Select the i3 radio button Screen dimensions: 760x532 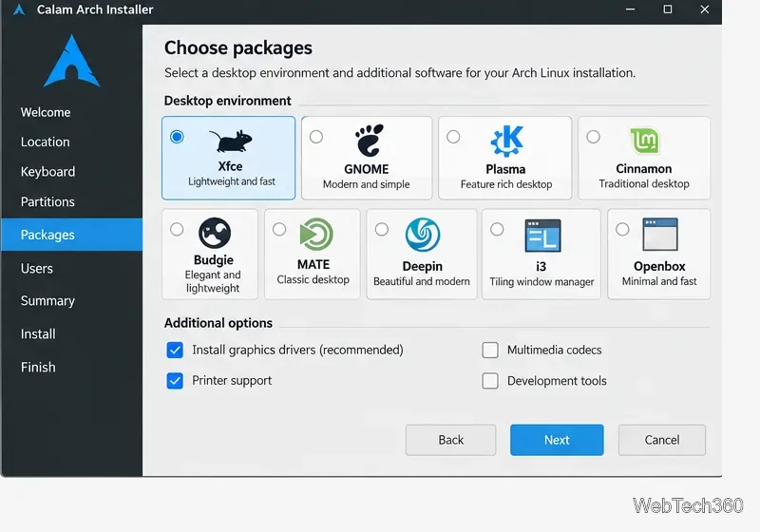(497, 229)
